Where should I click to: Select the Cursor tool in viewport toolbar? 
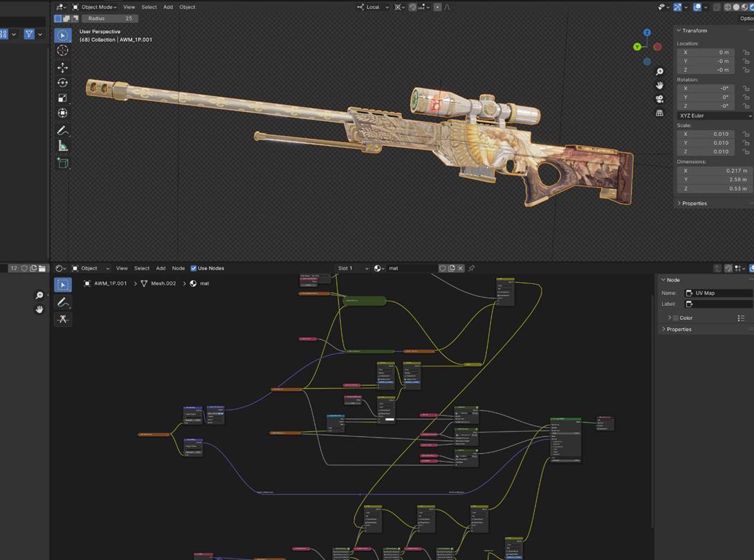click(x=62, y=50)
